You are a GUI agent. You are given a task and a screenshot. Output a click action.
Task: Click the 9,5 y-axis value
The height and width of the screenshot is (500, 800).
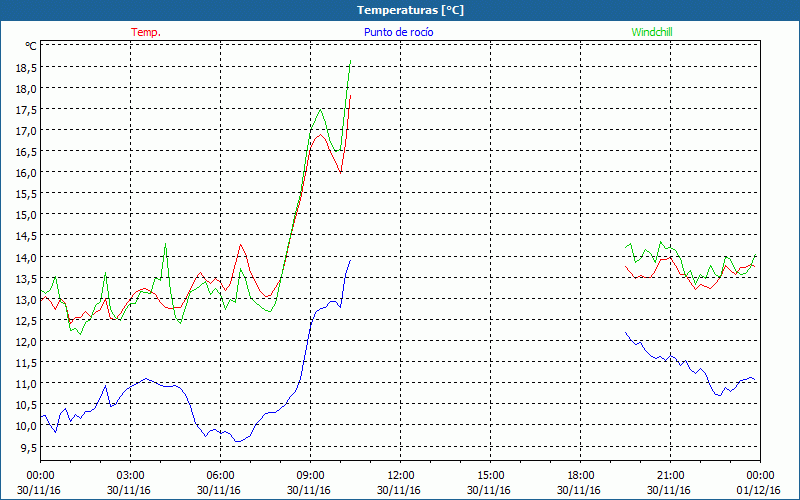pyautogui.click(x=28, y=447)
